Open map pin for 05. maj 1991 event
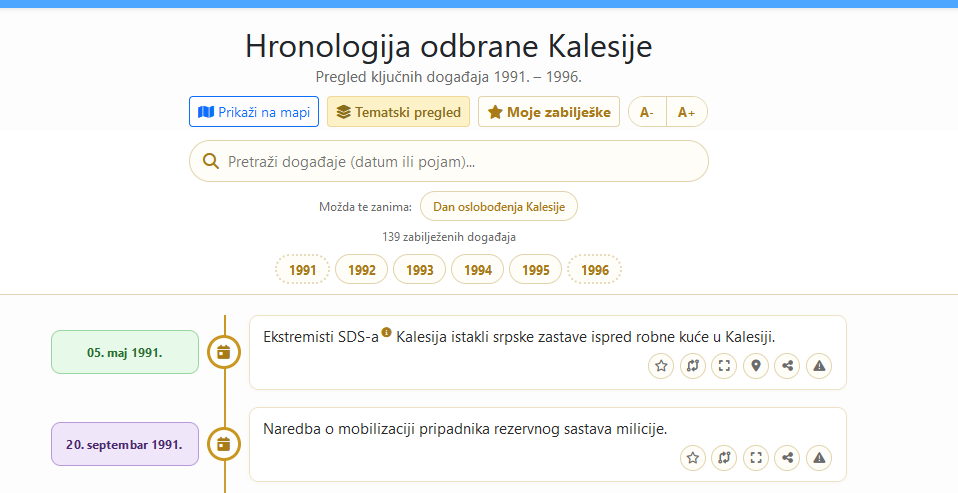Image resolution: width=958 pixels, height=493 pixels. 756,366
